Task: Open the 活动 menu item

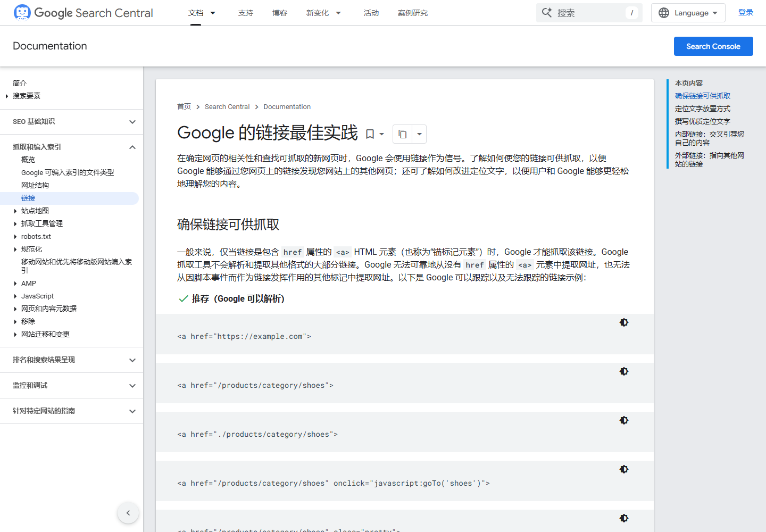Action: click(371, 13)
